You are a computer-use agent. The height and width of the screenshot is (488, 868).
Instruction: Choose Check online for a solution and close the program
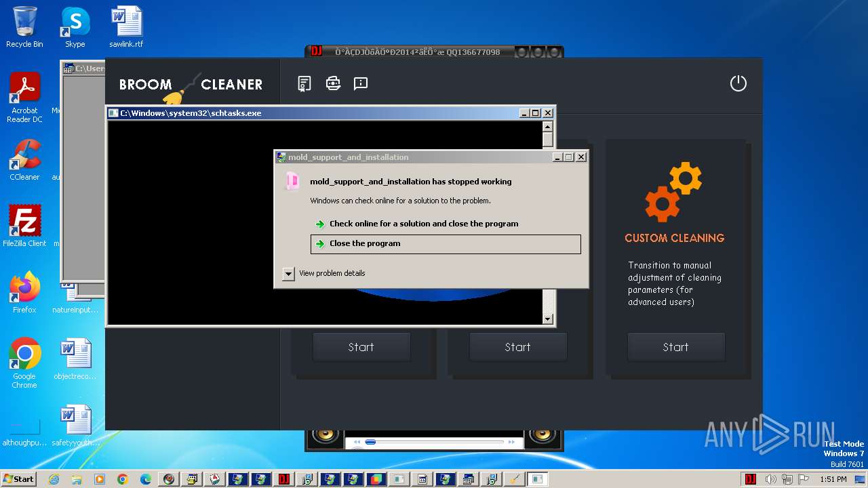[424, 224]
